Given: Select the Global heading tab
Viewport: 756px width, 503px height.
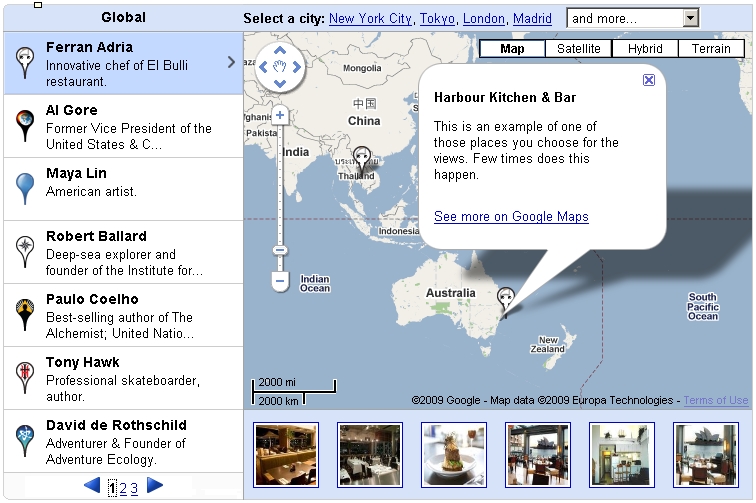Looking at the screenshot, I should tap(123, 17).
